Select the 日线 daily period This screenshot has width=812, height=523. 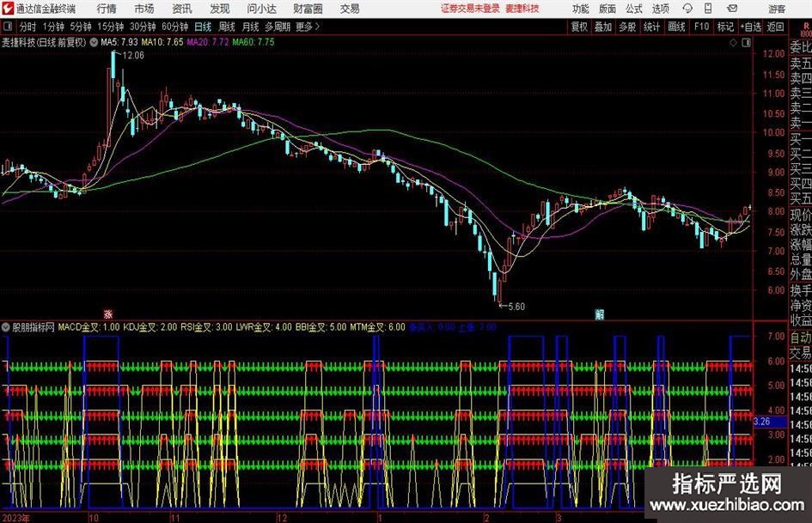coord(203,27)
